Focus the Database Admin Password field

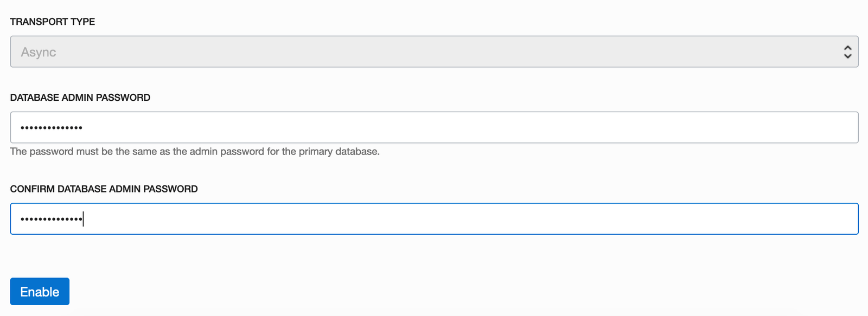(x=434, y=127)
